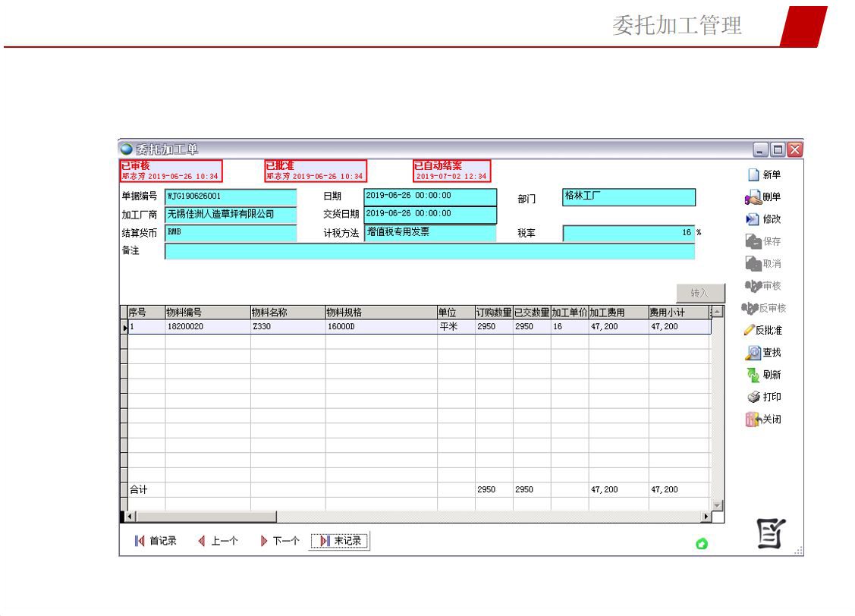Click the 计税方法 tax method field
Screen dimensions: 855x616
coord(430,233)
